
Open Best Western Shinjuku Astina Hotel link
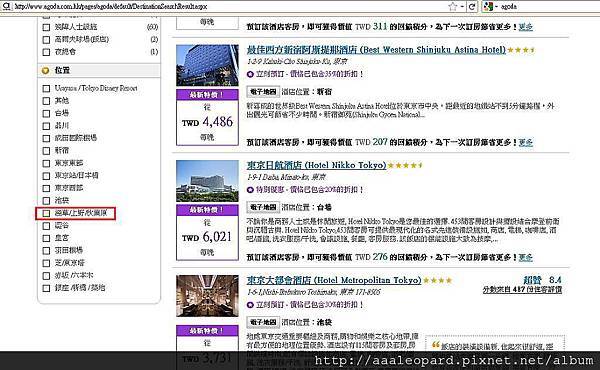pyautogui.click(x=376, y=50)
